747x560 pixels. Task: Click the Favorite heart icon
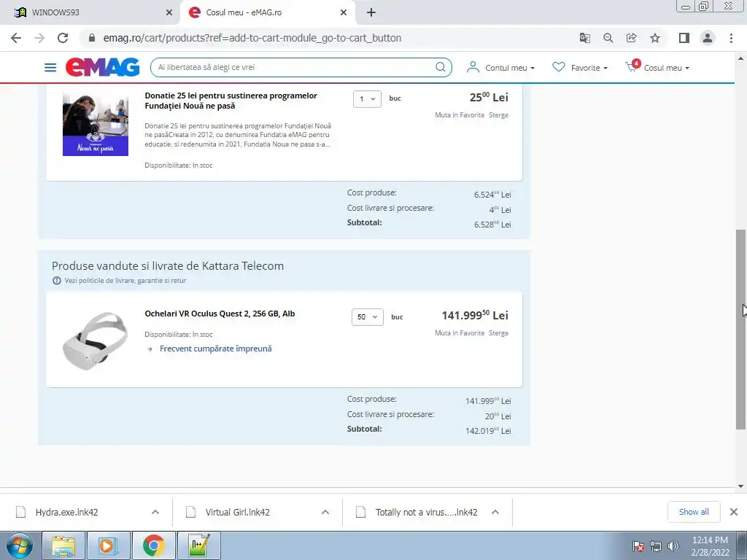[558, 67]
